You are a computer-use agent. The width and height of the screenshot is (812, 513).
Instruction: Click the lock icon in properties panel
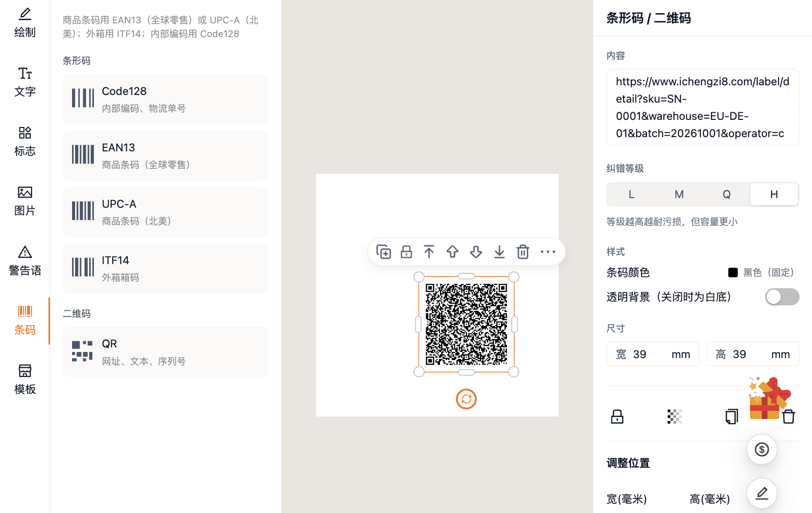point(617,417)
